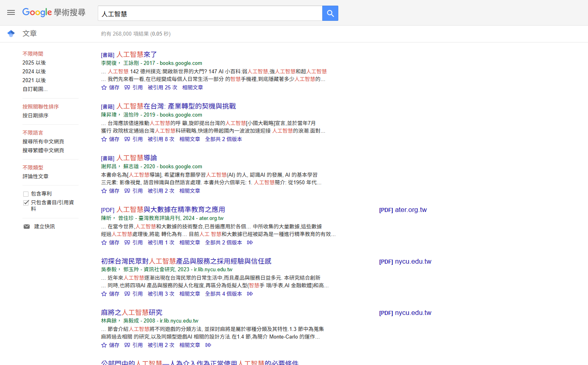Open the hamburger navigation menu
This screenshot has height=365, width=588.
tap(11, 12)
